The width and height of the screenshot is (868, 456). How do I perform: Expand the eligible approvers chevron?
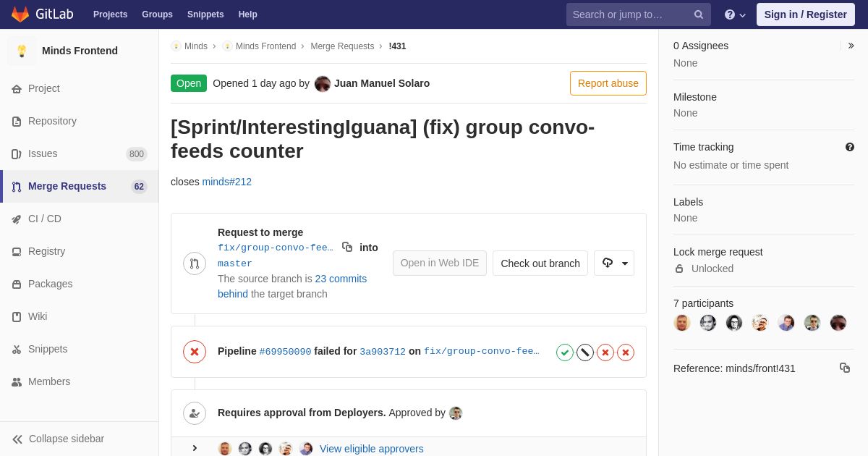click(195, 448)
